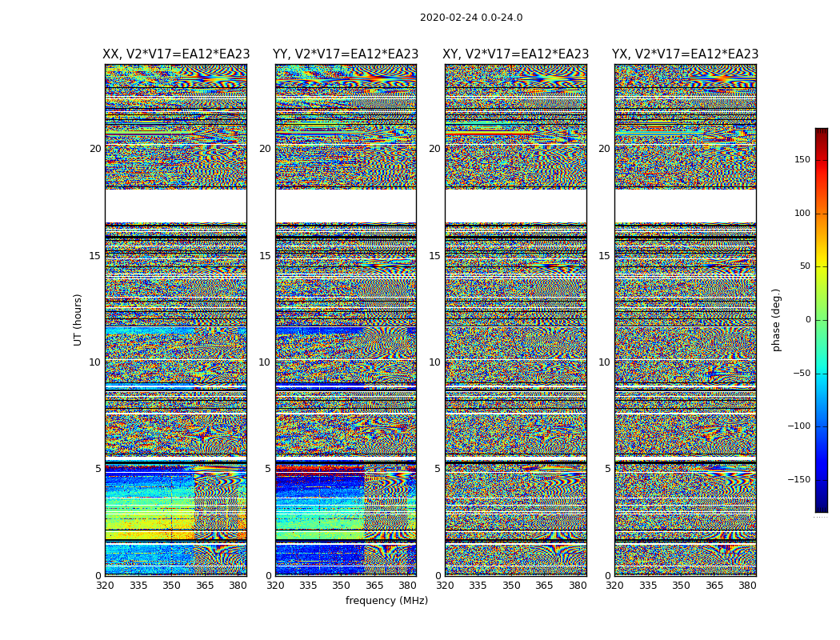Click the colorbar tick label −150

pyautogui.click(x=798, y=479)
